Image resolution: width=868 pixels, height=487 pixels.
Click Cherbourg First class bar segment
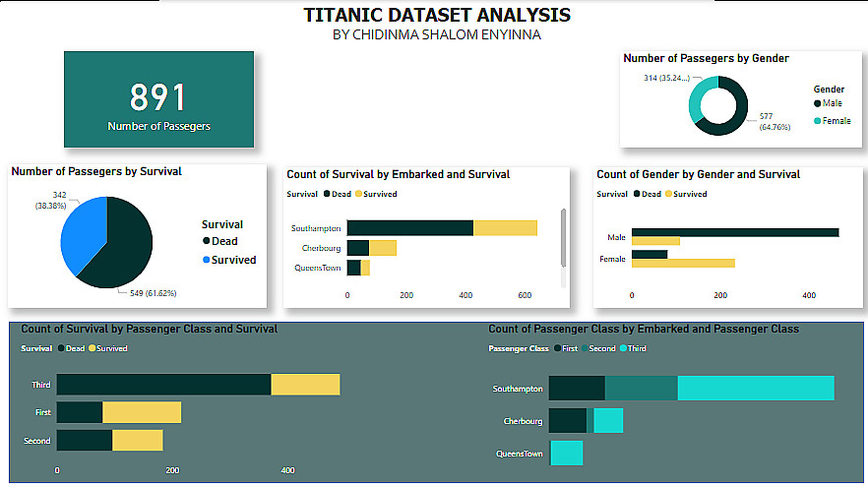568,421
